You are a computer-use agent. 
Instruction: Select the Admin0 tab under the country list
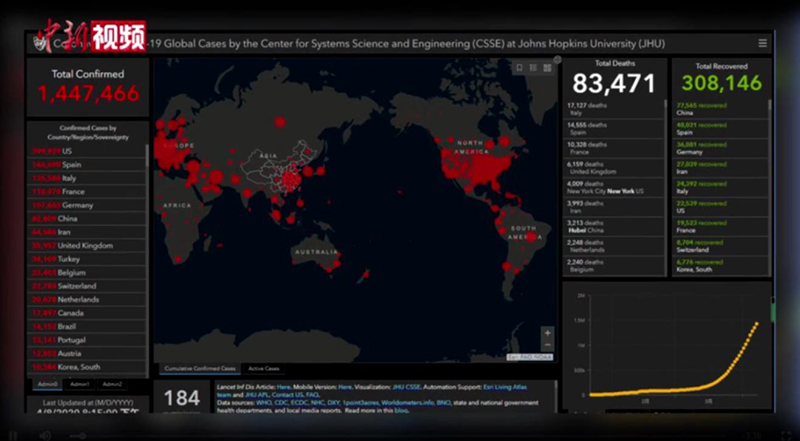click(x=47, y=383)
